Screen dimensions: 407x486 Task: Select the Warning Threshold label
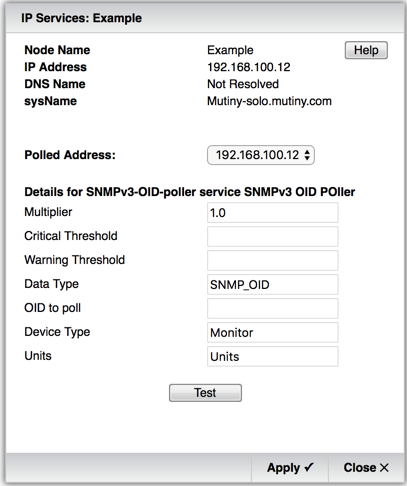(75, 260)
